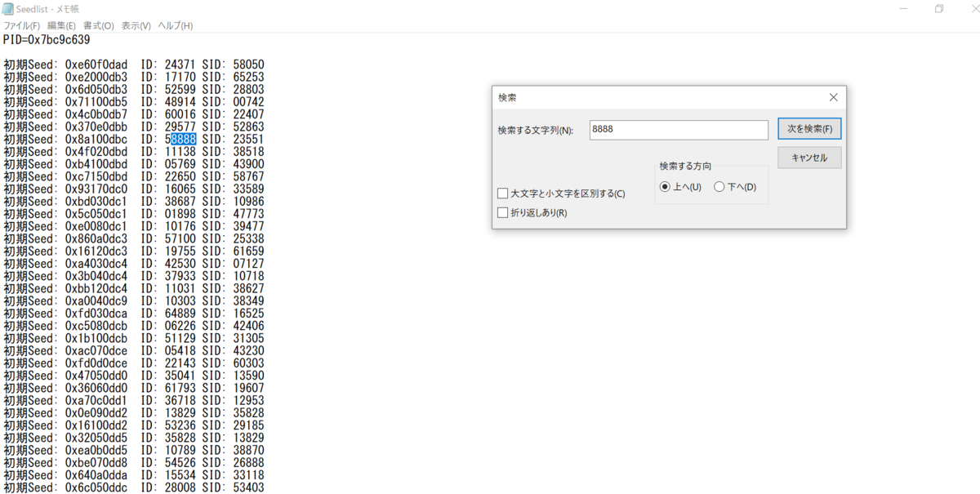Click seed 0xb4100dbd
980x494 pixels.
(x=96, y=164)
